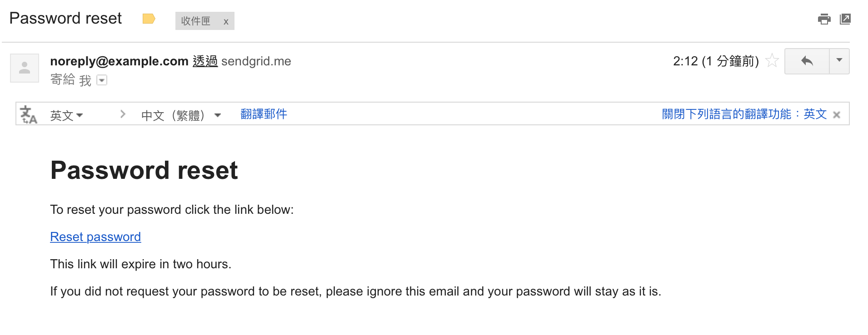Turn off translation for 英文 link

click(744, 114)
